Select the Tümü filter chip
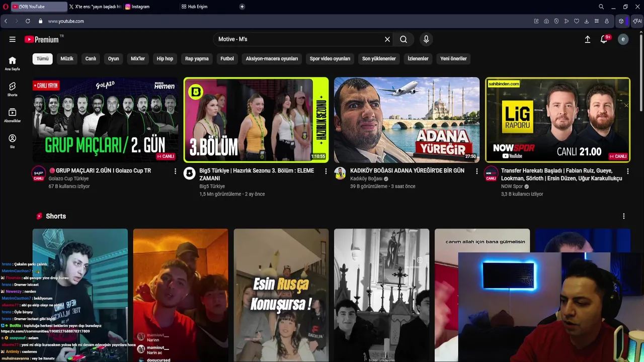Image resolution: width=644 pixels, height=362 pixels. coord(43,59)
